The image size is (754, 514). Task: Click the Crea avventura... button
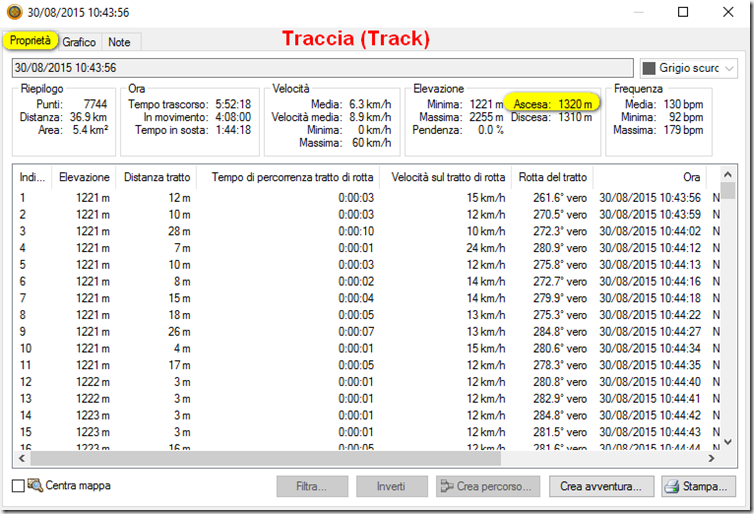point(601,486)
